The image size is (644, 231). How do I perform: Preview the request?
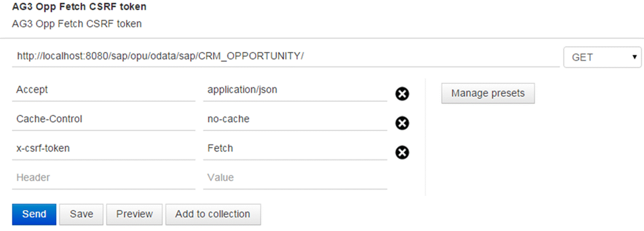(x=134, y=214)
